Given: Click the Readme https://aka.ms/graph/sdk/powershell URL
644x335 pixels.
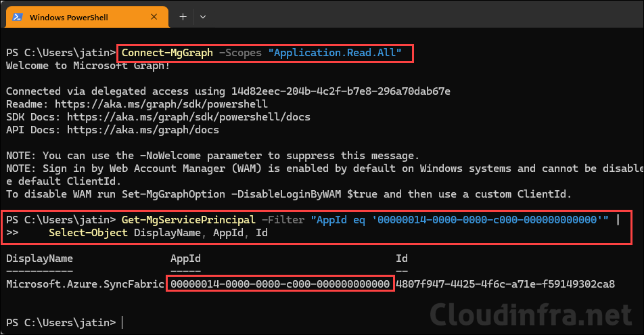Looking at the screenshot, I should 161,104.
